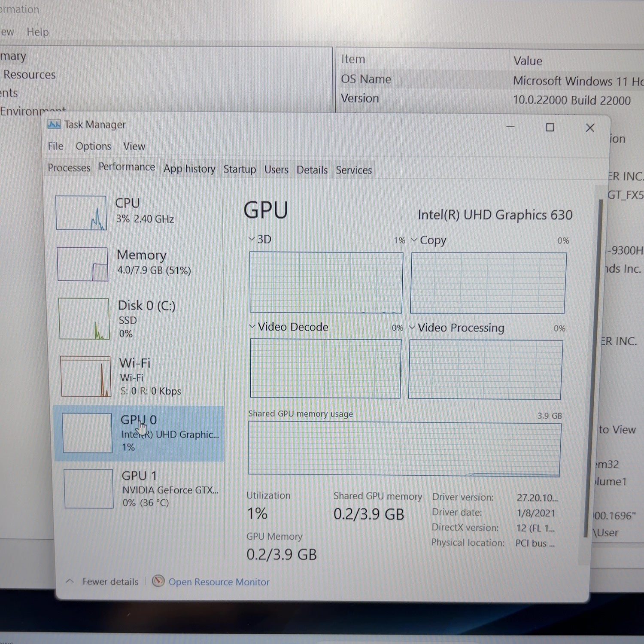Maximize the Task Manager window
Viewport: 644px width, 644px height.
(x=550, y=127)
